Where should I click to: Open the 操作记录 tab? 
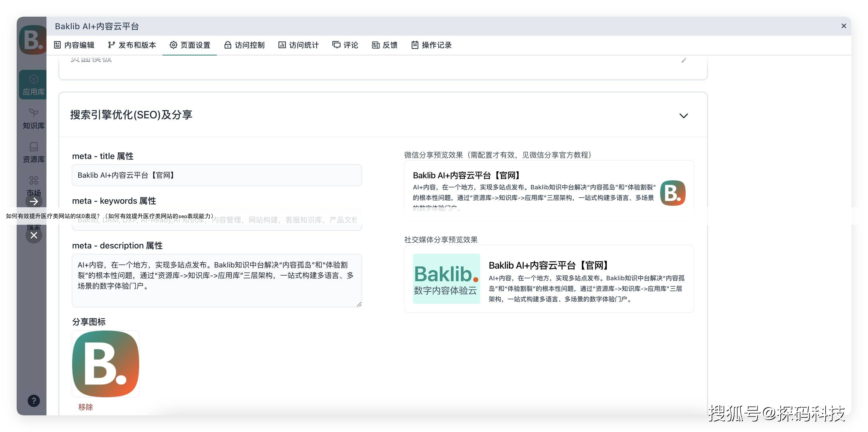(x=431, y=45)
